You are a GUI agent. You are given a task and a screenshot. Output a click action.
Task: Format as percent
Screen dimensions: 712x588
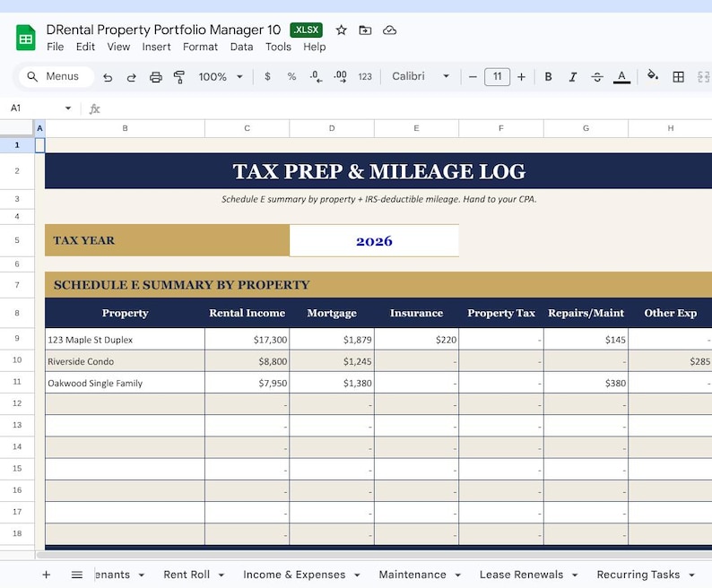point(291,77)
